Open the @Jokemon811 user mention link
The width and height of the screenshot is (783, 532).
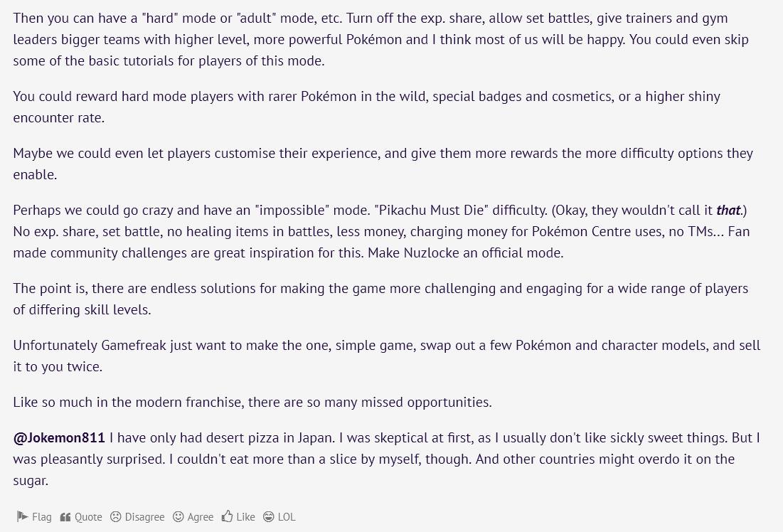tap(59, 438)
